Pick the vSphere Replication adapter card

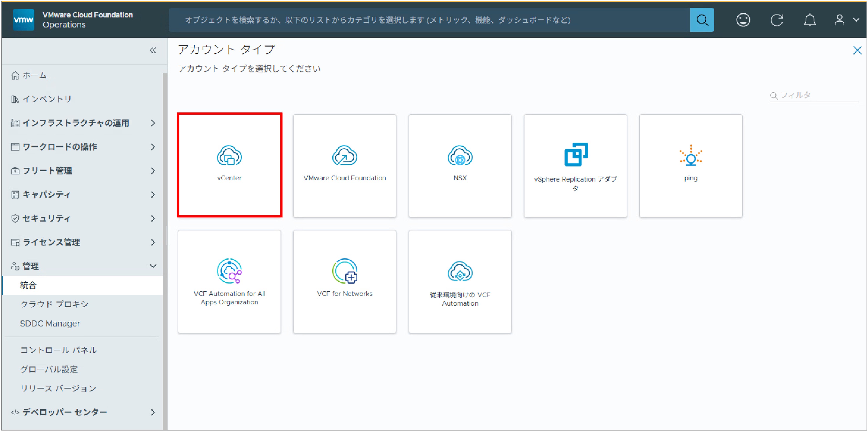coord(575,166)
